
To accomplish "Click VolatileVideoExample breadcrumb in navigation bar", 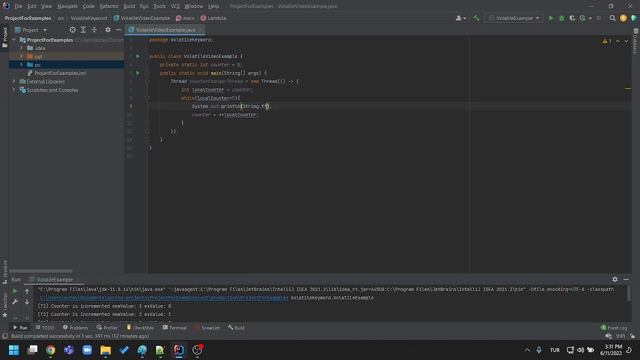I will pos(142,18).
